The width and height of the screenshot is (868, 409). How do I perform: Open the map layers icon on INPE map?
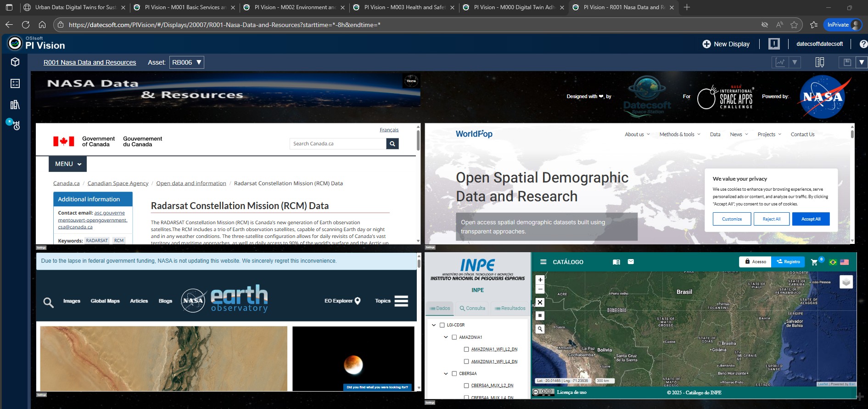pyautogui.click(x=846, y=282)
